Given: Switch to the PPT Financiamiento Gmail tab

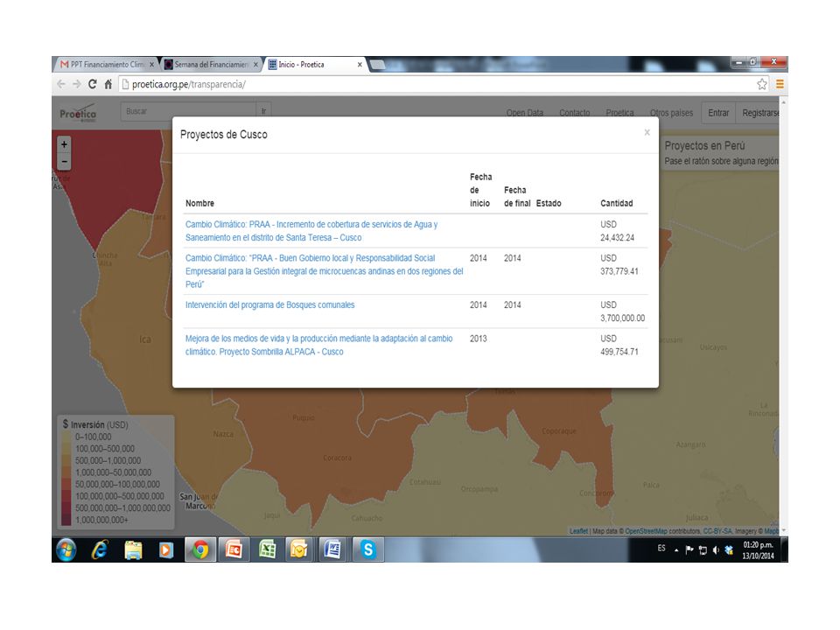Looking at the screenshot, I should pos(107,64).
